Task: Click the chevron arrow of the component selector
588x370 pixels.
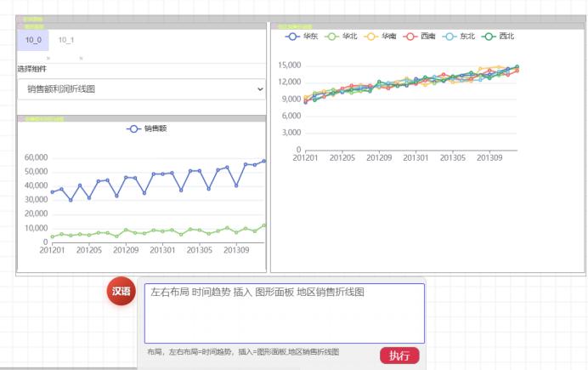Action: coord(260,89)
